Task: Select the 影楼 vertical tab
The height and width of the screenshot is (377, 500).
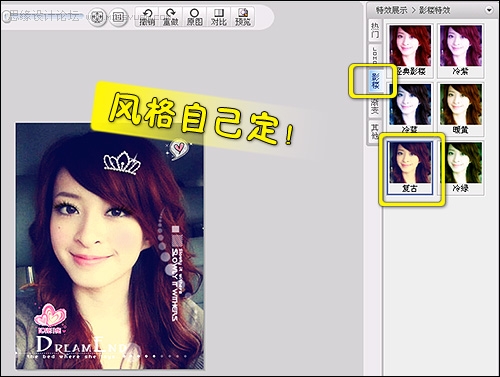Action: click(375, 81)
